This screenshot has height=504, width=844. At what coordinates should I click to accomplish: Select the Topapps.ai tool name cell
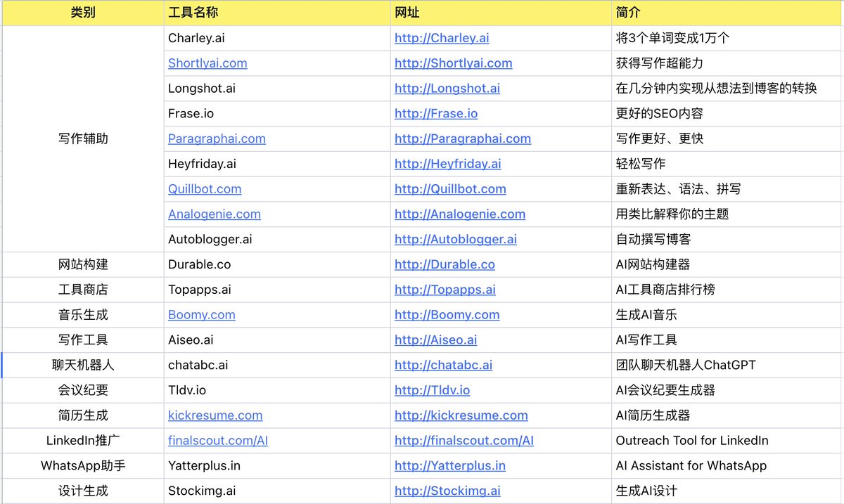(x=277, y=290)
